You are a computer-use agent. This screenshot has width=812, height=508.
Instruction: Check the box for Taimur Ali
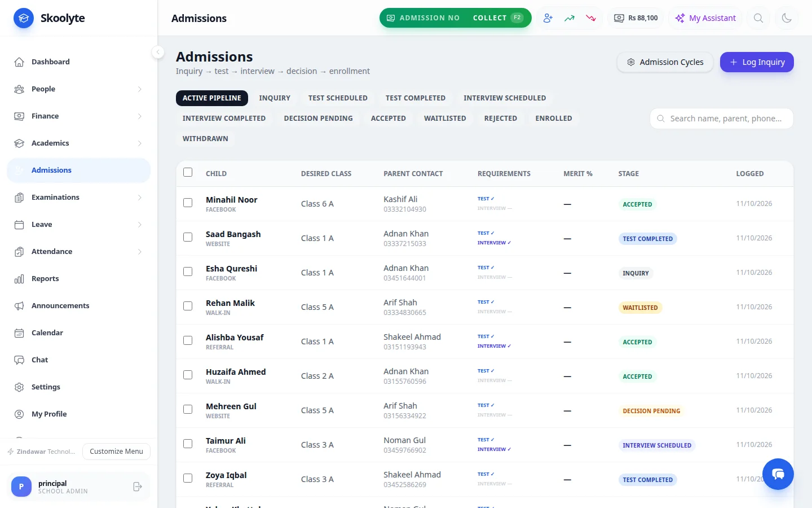pos(188,444)
